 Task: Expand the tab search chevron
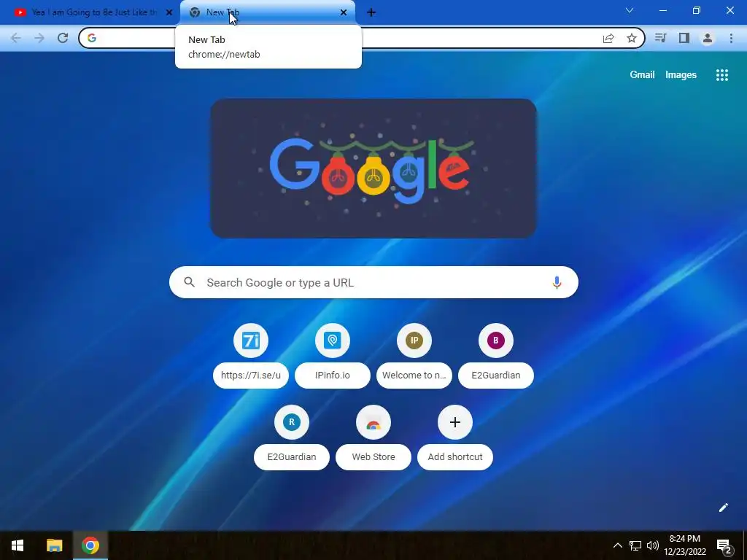pos(630,10)
